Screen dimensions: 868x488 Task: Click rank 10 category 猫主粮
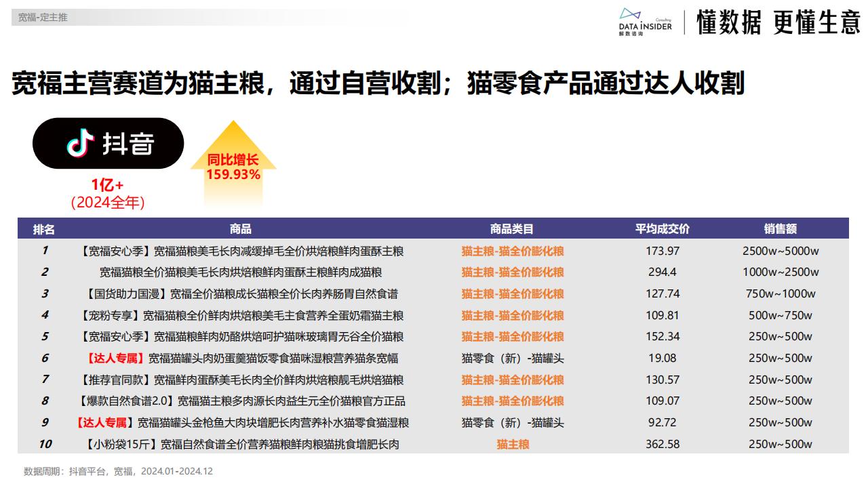[x=513, y=444]
